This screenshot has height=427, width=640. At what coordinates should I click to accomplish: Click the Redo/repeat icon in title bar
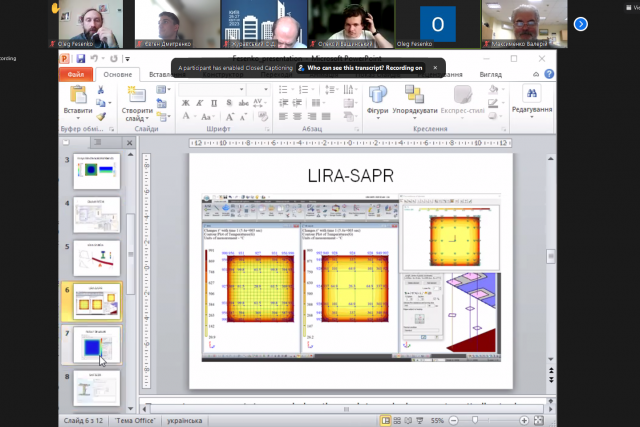(x=114, y=58)
